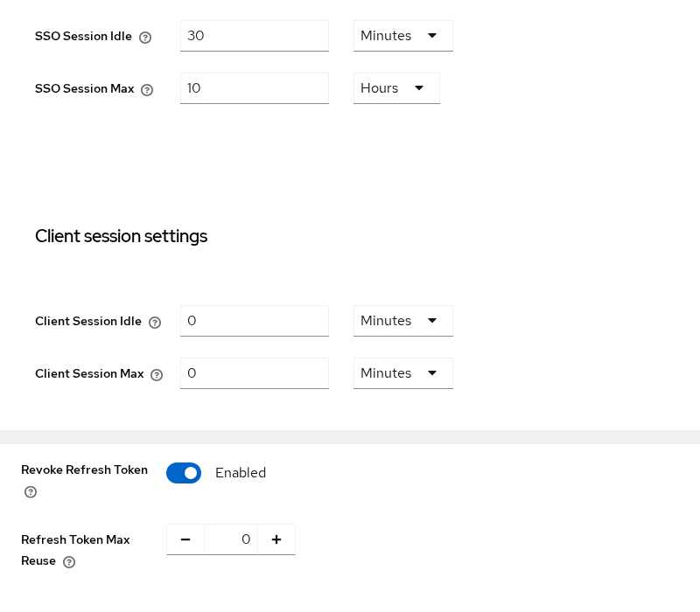Click the Client session settings heading
This screenshot has width=700, height=612.
pyautogui.click(x=121, y=236)
